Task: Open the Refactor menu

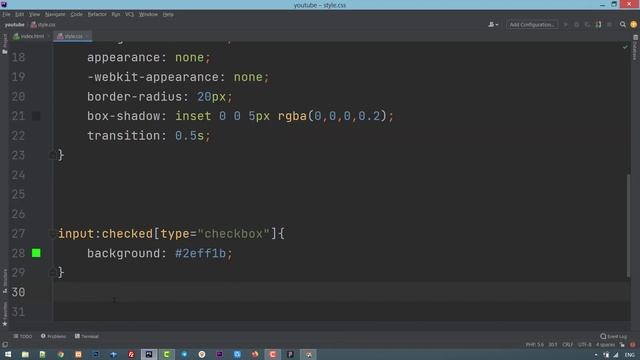Action: click(97, 14)
